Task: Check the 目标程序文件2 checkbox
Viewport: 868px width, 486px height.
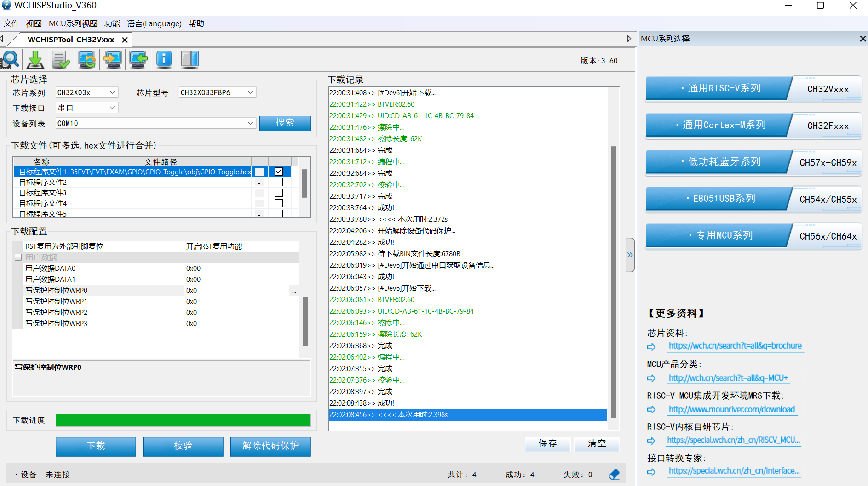Action: (x=278, y=182)
